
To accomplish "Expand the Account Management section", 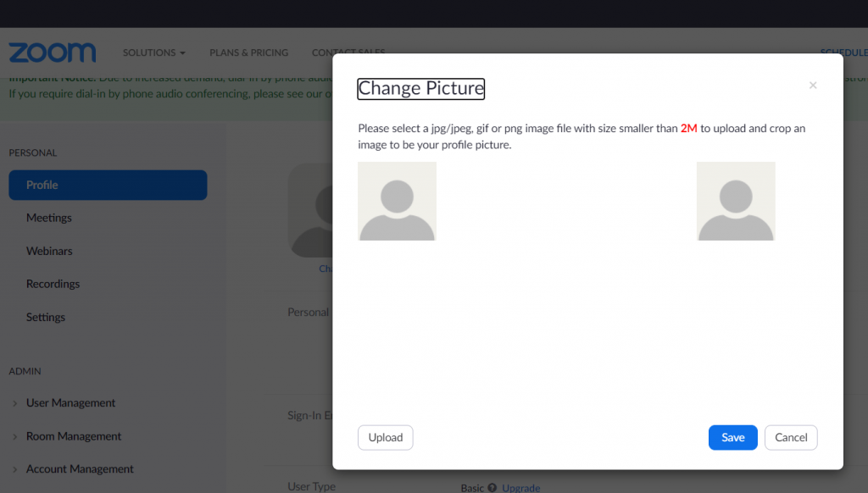I will (x=80, y=469).
